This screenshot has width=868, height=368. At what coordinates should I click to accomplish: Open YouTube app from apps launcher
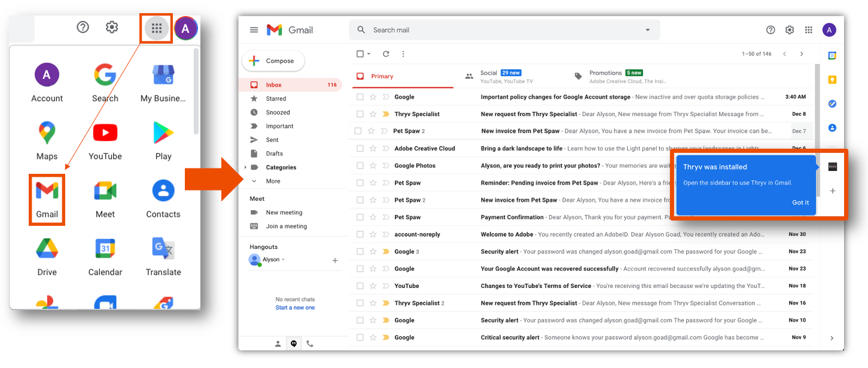[x=105, y=140]
